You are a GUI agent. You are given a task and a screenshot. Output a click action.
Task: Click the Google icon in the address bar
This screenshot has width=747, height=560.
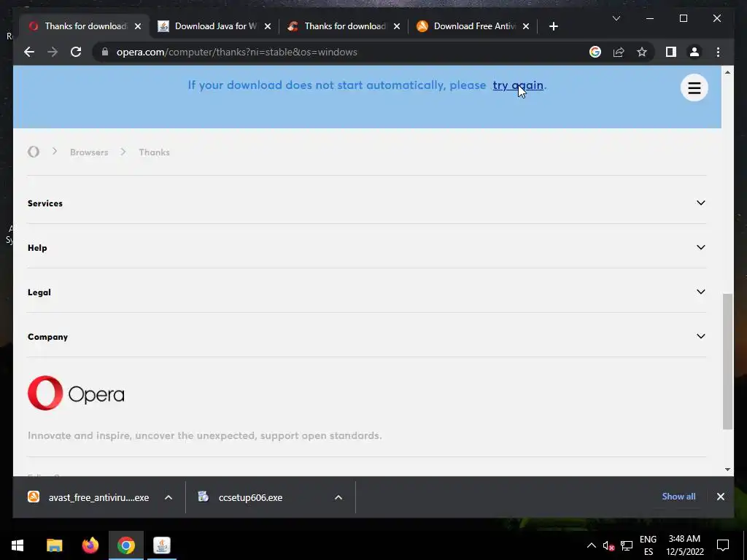point(595,52)
